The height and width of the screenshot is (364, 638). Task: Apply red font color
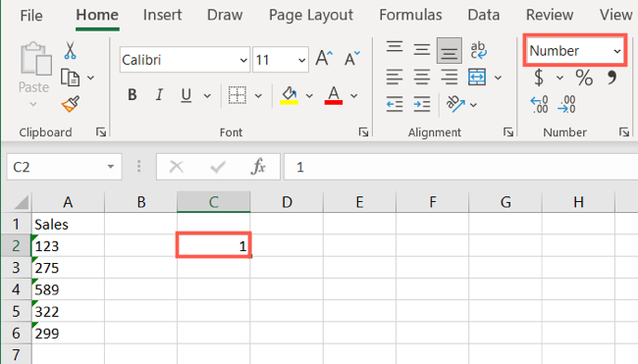pos(334,95)
